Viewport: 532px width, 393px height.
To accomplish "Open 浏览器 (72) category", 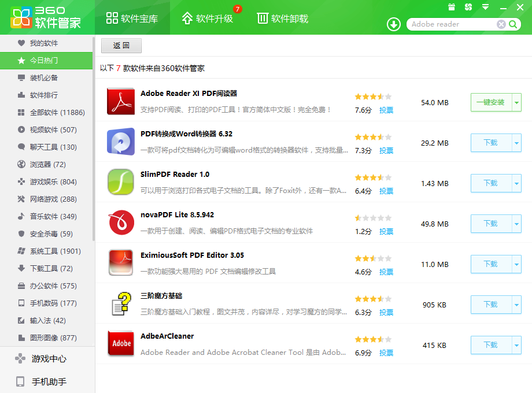I will pyautogui.click(x=46, y=164).
